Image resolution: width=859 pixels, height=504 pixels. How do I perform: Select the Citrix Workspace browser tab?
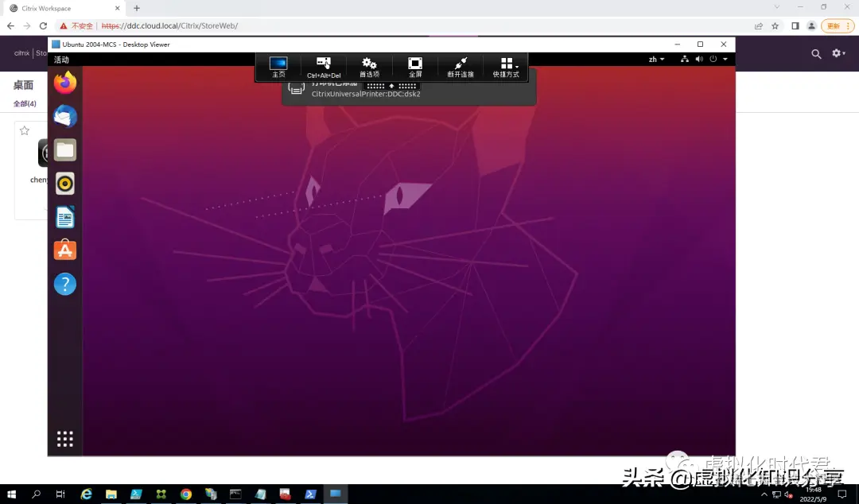(63, 8)
